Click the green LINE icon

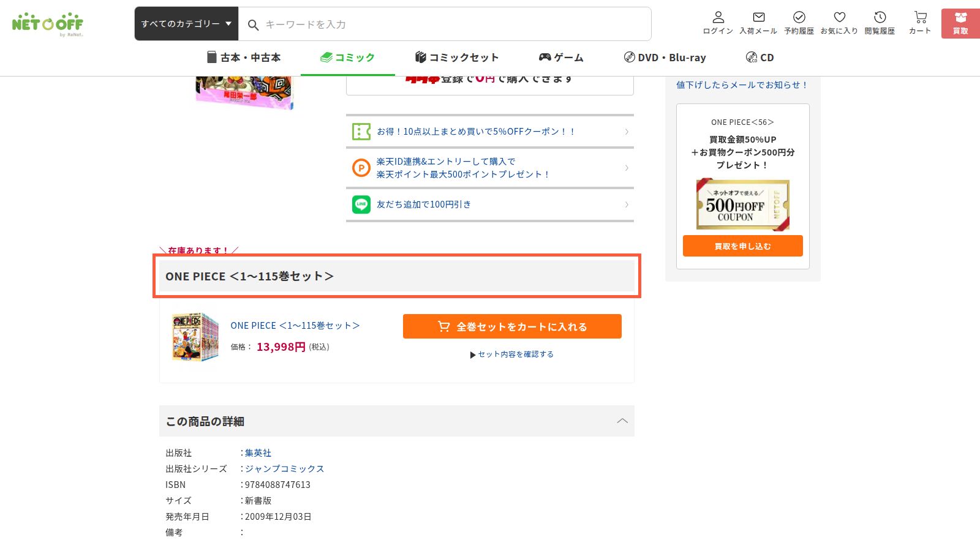coord(361,204)
